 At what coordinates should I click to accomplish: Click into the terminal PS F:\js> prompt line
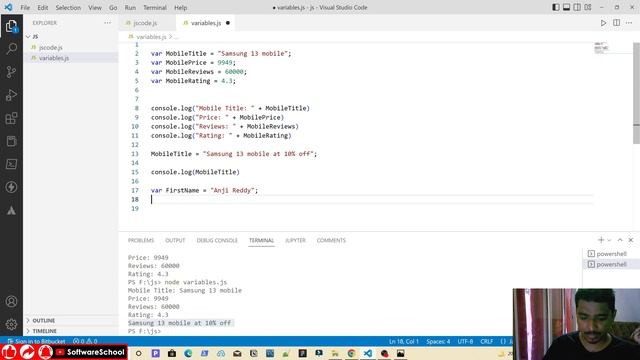tap(144, 331)
